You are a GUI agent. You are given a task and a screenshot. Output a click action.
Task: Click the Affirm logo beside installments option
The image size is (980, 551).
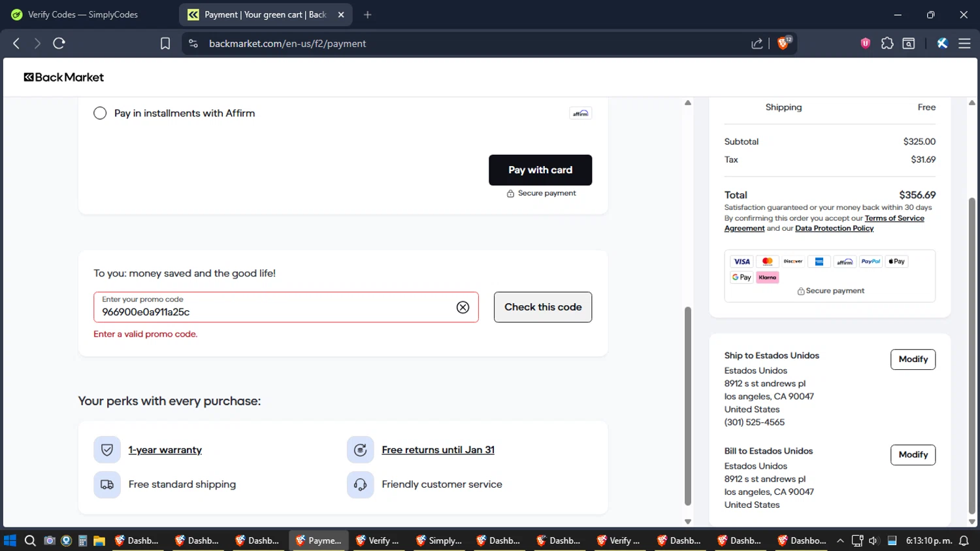(x=581, y=113)
